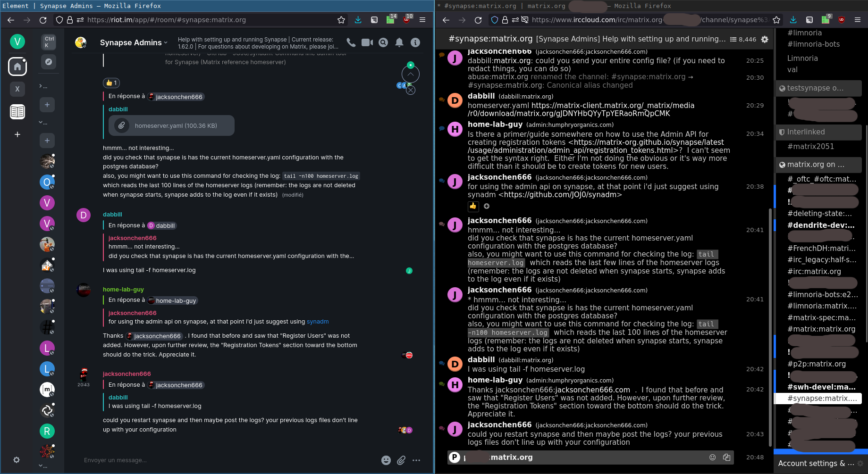Open IRCCloud member list count 8,446
This screenshot has height=474, width=868.
pyautogui.click(x=743, y=40)
